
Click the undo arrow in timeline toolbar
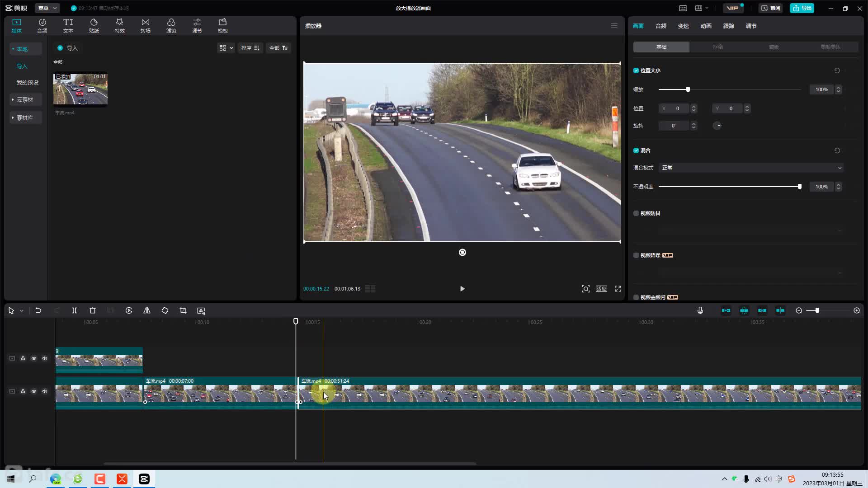38,310
